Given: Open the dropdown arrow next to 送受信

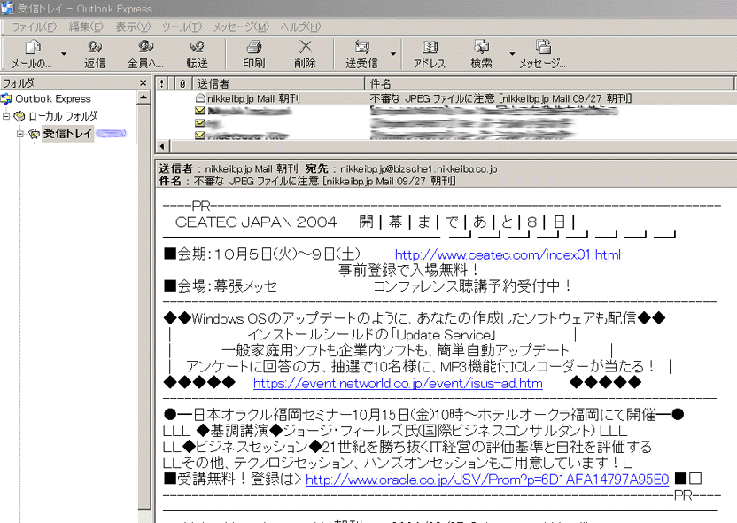Looking at the screenshot, I should coord(393,54).
